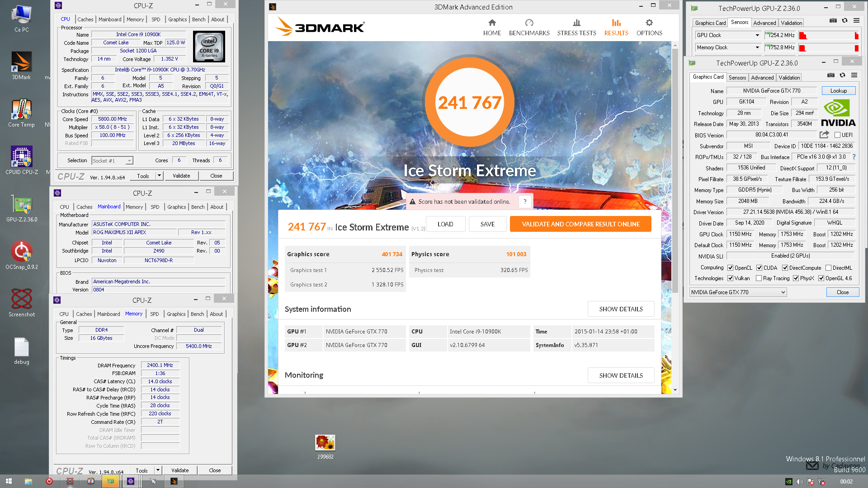Open hamburger menu in back GPU-Z Sensors window
Screen dimensions: 868x488
[856, 20]
